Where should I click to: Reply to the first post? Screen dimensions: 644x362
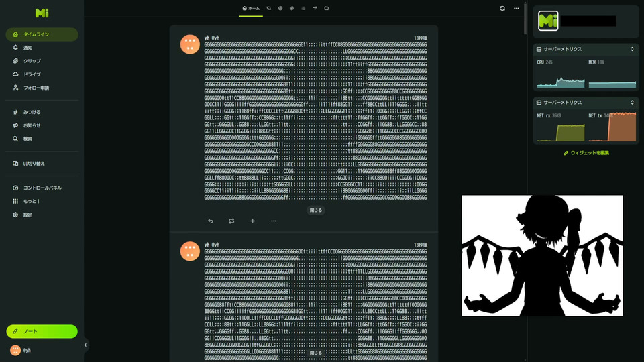[x=211, y=221]
